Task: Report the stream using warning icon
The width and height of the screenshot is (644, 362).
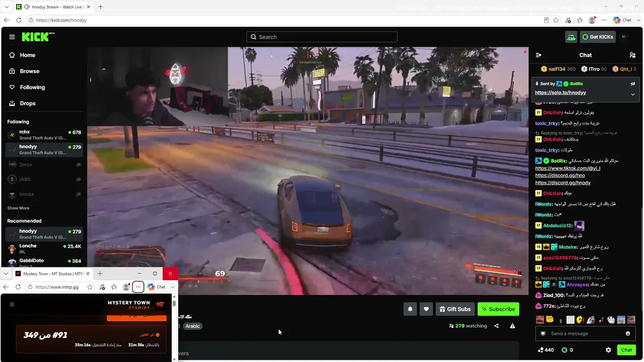Action: pos(512,326)
